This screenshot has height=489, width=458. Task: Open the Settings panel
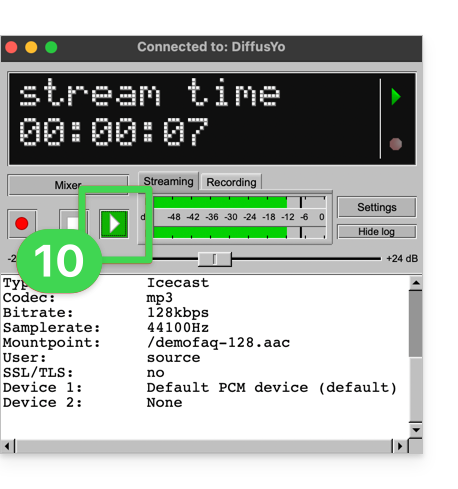(377, 207)
